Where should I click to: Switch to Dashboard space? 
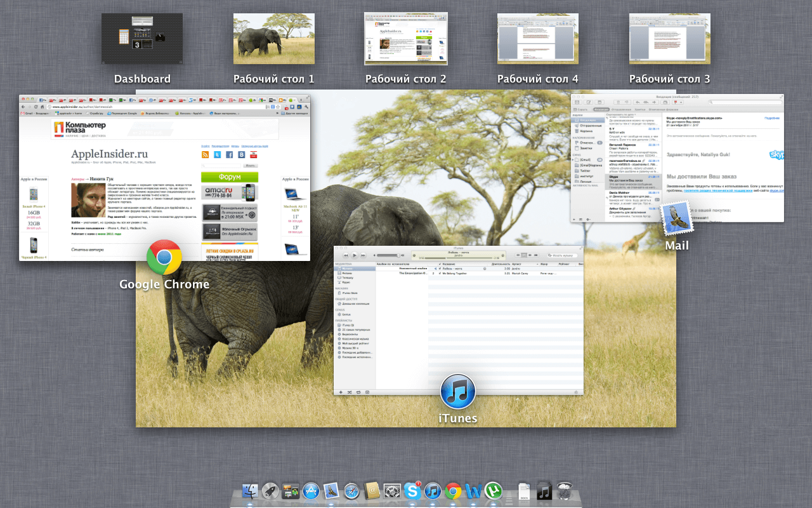142,39
